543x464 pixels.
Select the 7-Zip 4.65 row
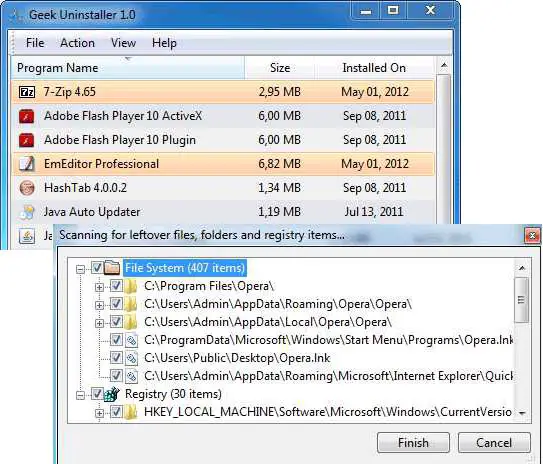(223, 92)
